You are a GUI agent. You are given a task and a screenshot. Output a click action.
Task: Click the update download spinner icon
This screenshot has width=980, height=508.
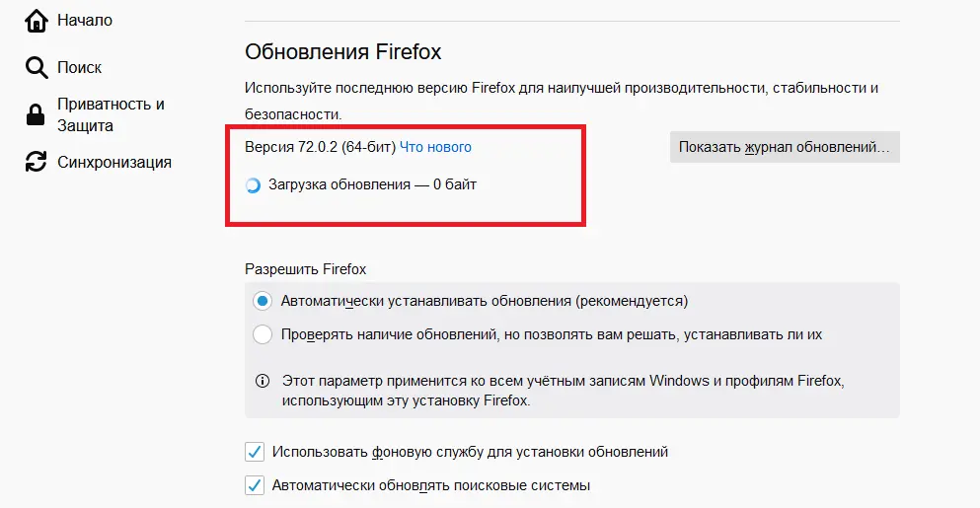coord(253,185)
